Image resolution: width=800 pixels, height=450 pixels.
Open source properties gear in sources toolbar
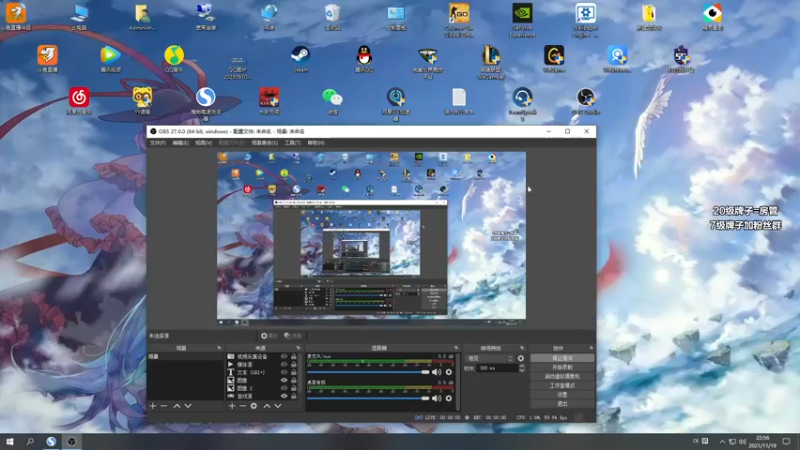pyautogui.click(x=254, y=406)
